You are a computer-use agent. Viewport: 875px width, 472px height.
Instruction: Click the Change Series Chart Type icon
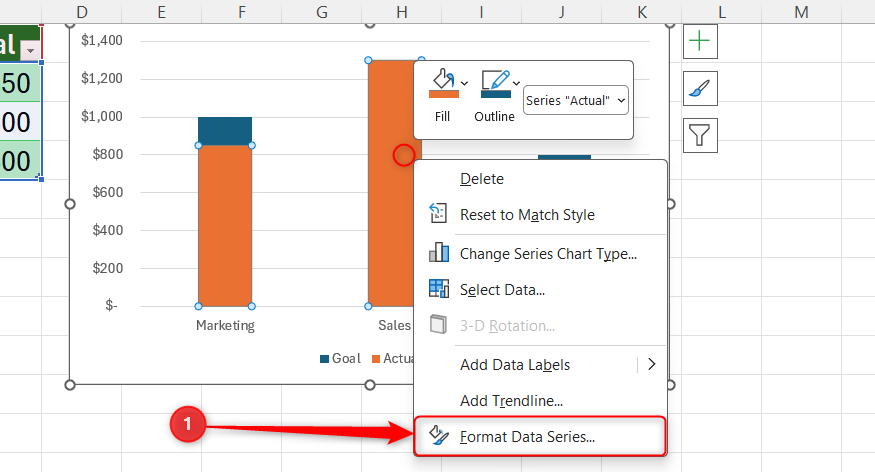pyautogui.click(x=439, y=252)
